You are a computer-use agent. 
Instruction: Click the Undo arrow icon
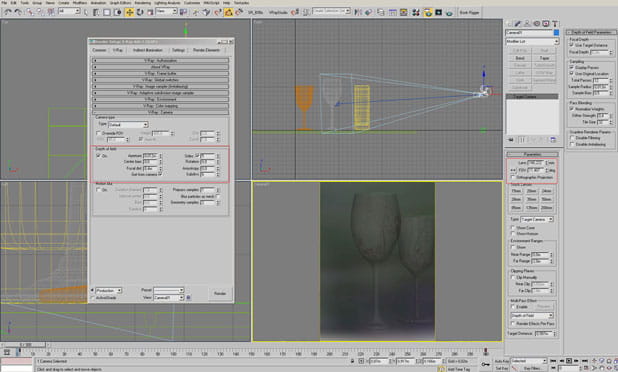(7, 12)
